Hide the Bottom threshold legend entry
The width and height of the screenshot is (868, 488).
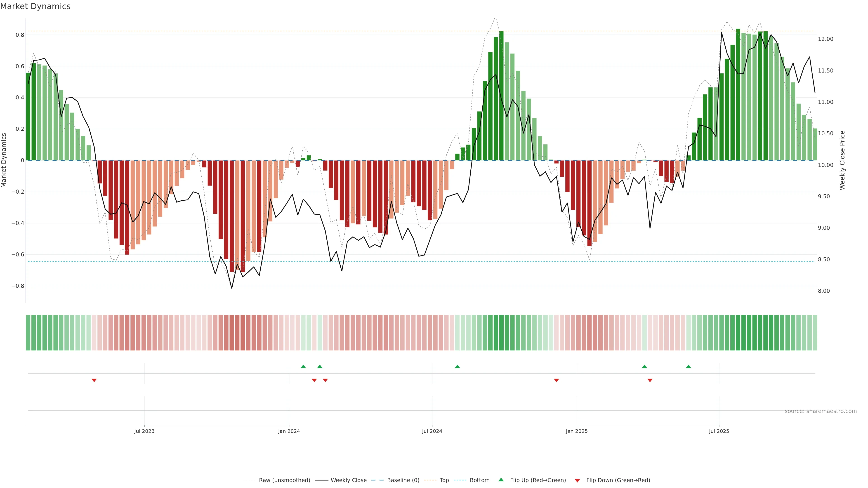[479, 480]
